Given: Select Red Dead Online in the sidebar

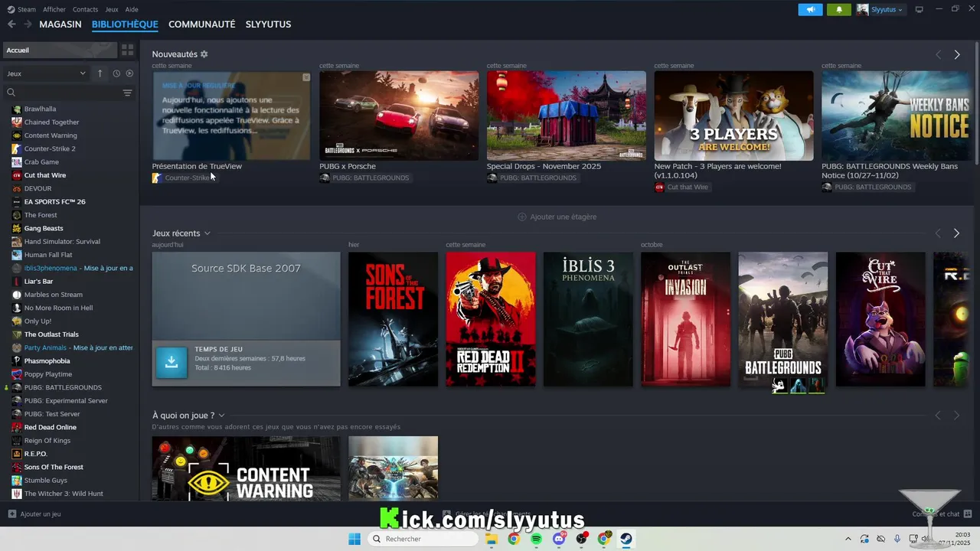Looking at the screenshot, I should (x=50, y=427).
